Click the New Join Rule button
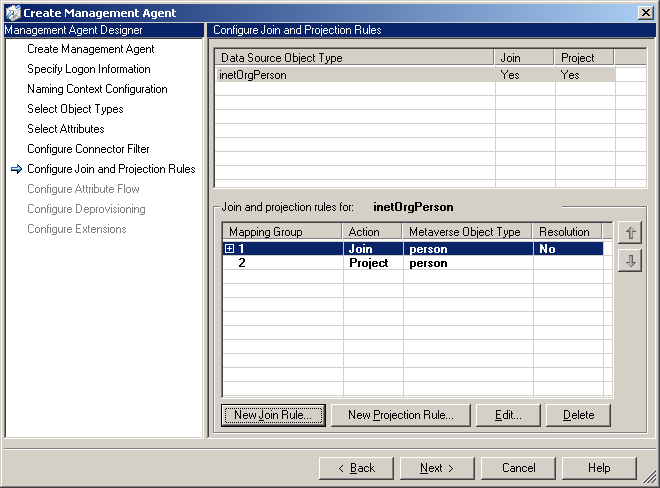660x488 pixels. (273, 415)
